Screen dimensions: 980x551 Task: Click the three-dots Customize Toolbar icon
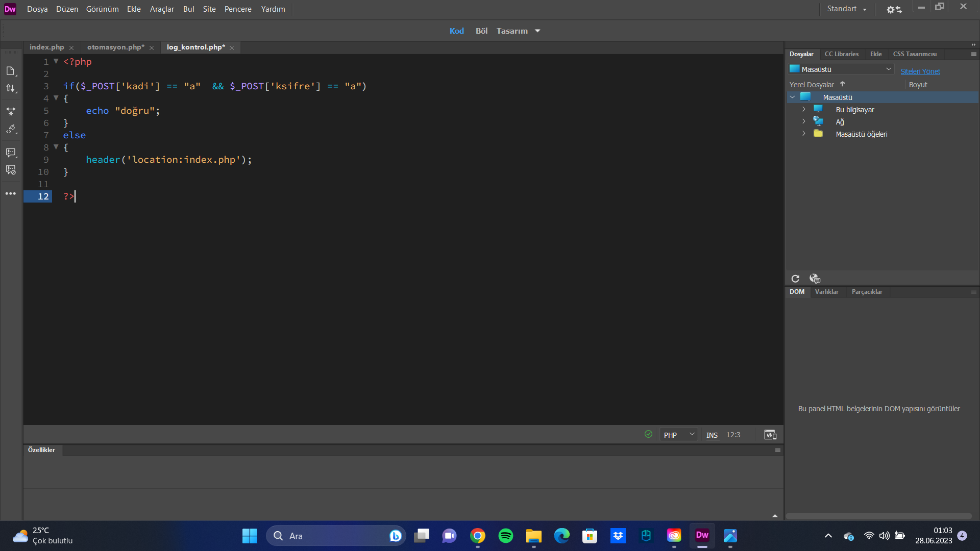pyautogui.click(x=11, y=194)
